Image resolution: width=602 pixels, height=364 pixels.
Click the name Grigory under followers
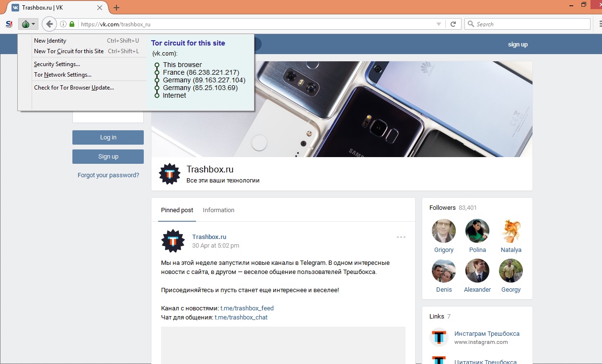444,250
